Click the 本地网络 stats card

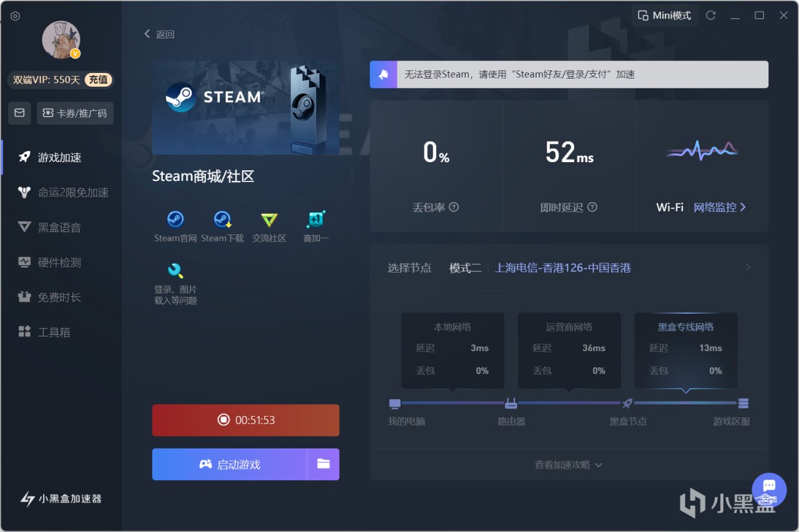click(453, 351)
